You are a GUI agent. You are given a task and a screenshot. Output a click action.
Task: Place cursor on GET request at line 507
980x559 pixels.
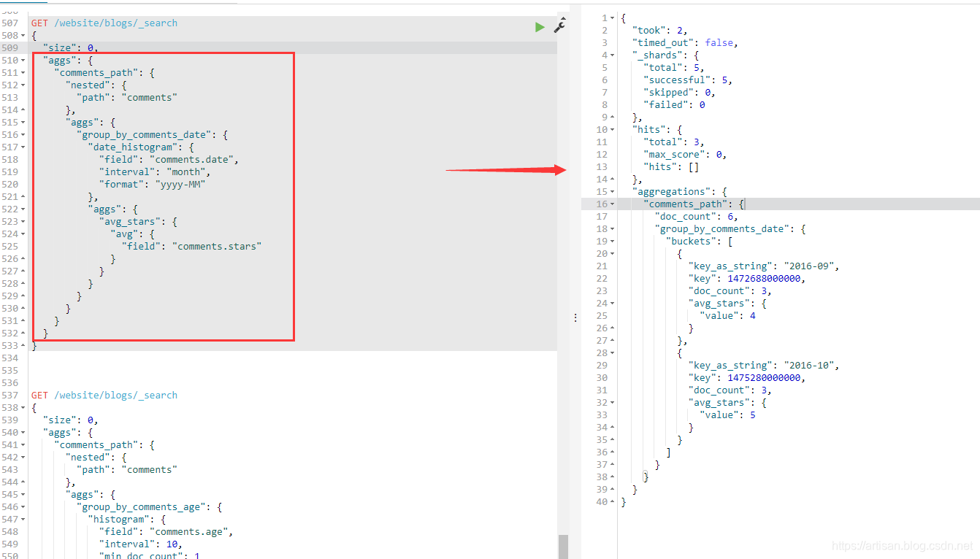pos(104,23)
